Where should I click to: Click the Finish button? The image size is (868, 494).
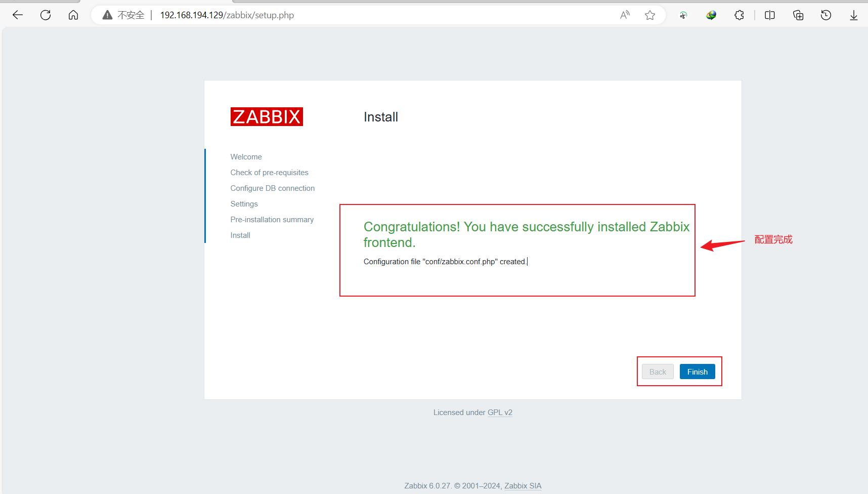(698, 372)
